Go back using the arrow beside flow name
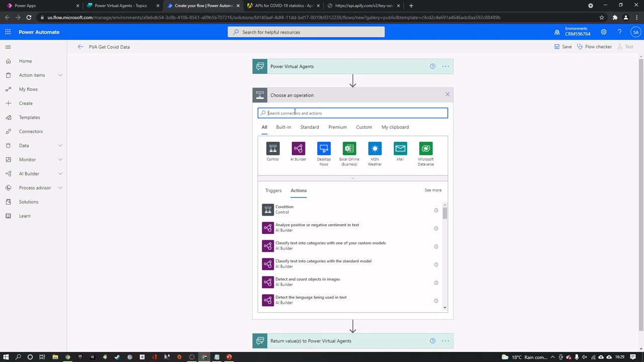Screen dimensions: 644x362 pyautogui.click(x=80, y=47)
